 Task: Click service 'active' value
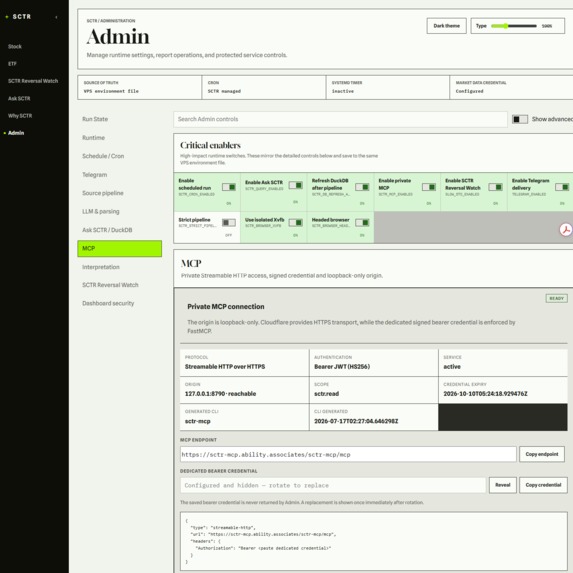pyautogui.click(x=452, y=367)
